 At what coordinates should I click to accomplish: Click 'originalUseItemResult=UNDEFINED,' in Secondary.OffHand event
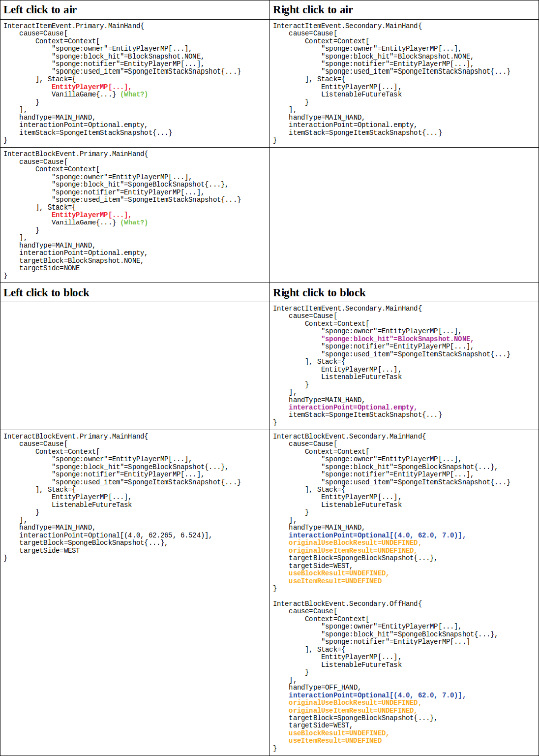(x=353, y=710)
